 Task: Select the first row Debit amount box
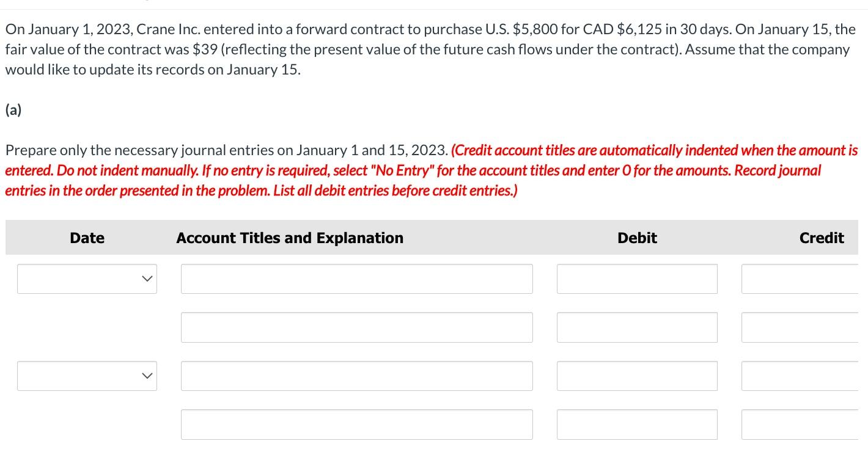pos(637,279)
